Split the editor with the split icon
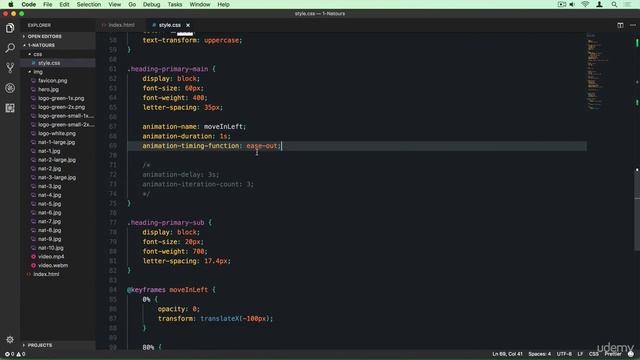This screenshot has width=640, height=360. (x=620, y=25)
